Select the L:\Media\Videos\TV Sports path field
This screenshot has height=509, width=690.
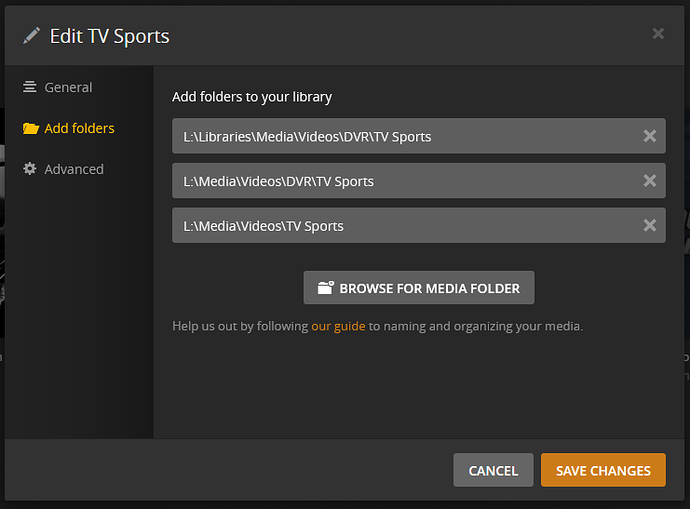pos(419,226)
